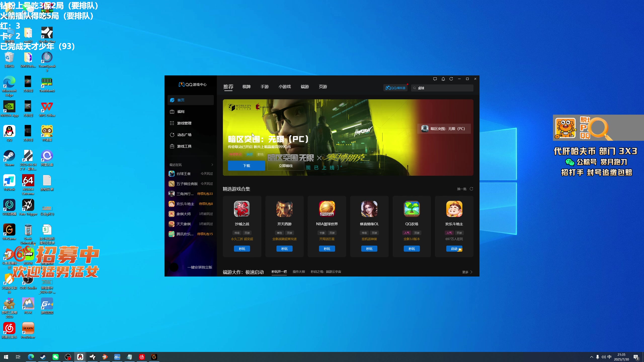644x362 pixels.
Task: Open ToDesk desktop shortcut
Action: (x=9, y=183)
